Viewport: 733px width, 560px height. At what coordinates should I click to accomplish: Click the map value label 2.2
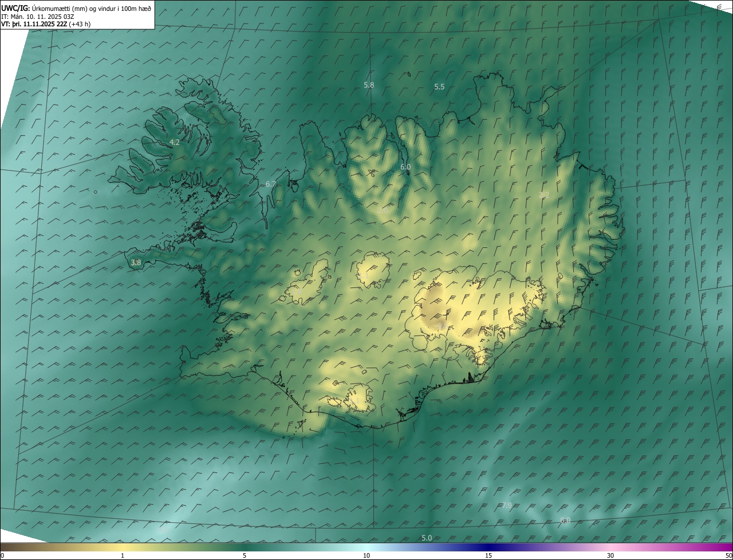544,195
